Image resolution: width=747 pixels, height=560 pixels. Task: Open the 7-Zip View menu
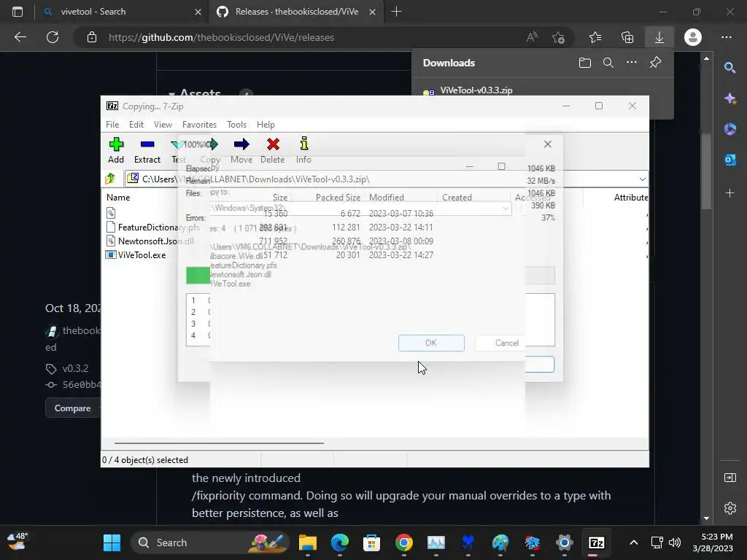coord(163,124)
